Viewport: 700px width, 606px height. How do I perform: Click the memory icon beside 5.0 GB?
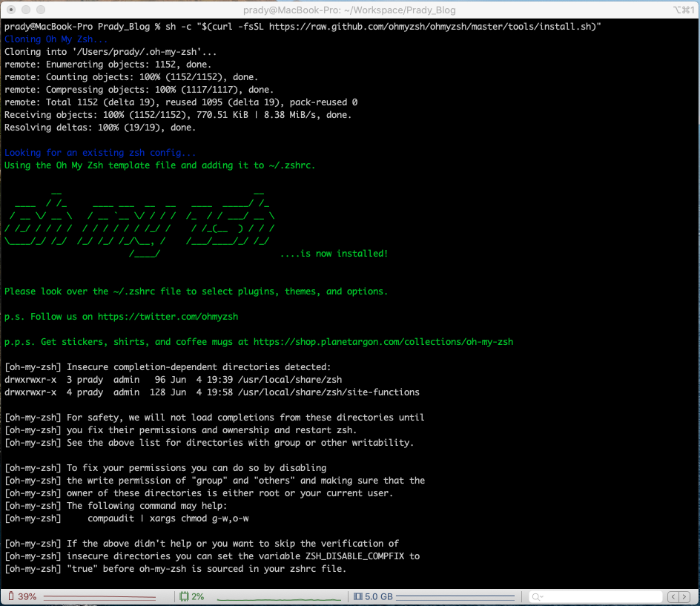point(357,596)
